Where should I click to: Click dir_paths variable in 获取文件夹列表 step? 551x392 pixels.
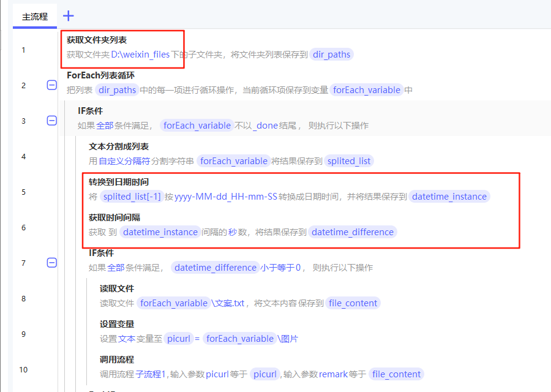pyautogui.click(x=331, y=55)
